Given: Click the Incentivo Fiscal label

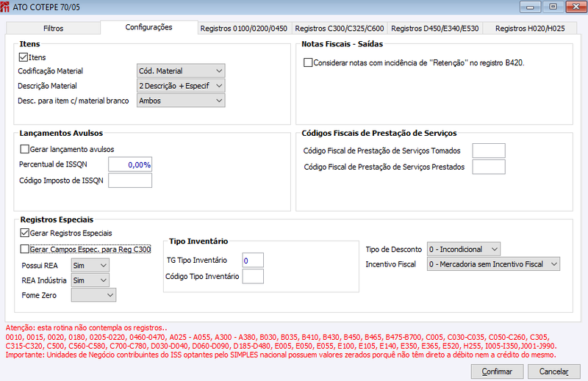Looking at the screenshot, I should pyautogui.click(x=391, y=264).
